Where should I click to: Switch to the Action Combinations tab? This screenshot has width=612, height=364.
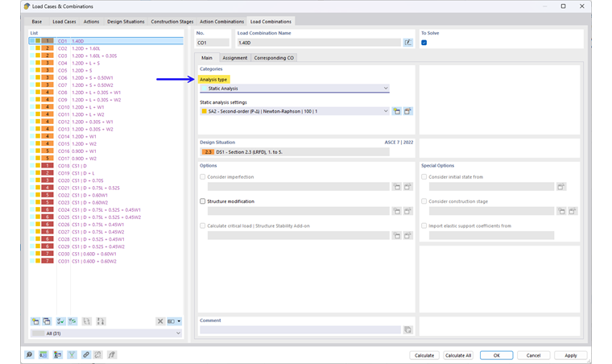click(x=221, y=22)
